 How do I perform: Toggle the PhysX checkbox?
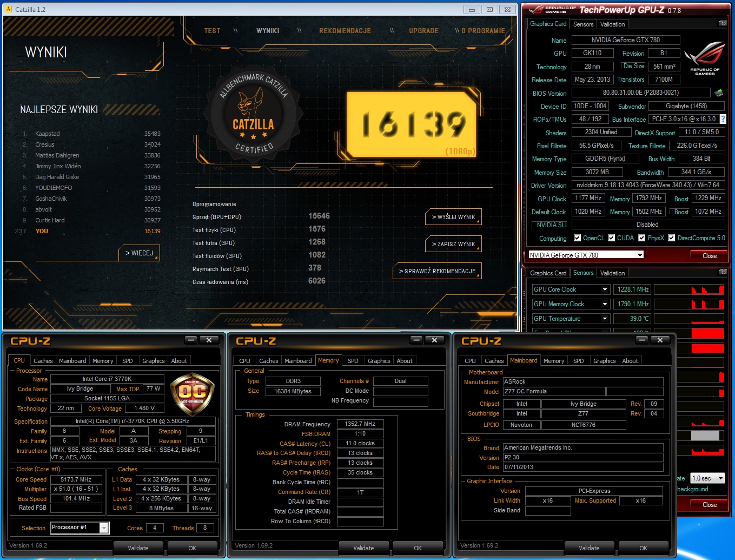tap(642, 238)
